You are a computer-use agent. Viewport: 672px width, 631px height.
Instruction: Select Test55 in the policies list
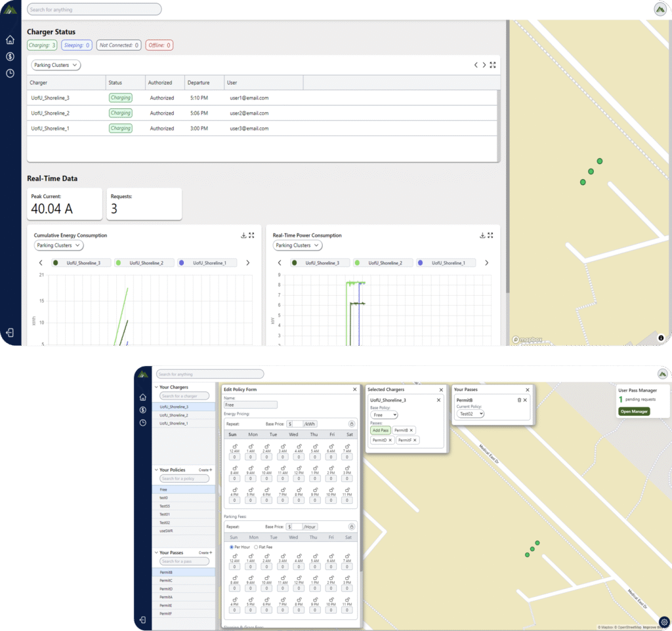tap(165, 506)
